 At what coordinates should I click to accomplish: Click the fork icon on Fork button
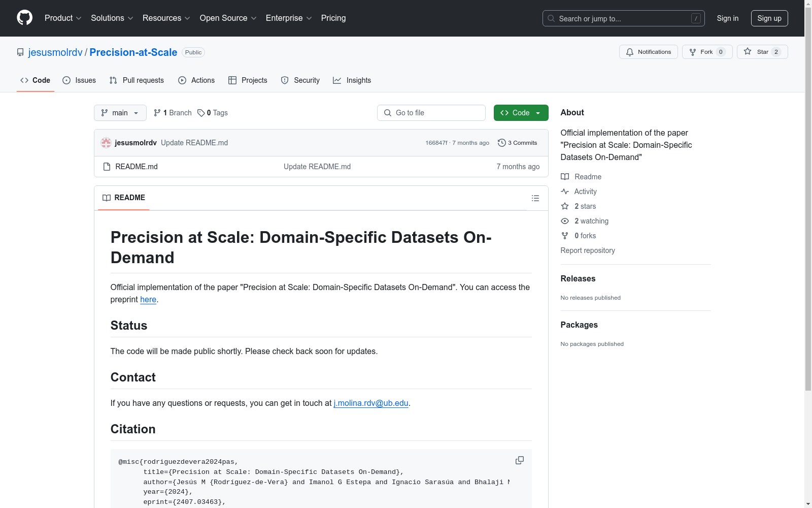[693, 52]
